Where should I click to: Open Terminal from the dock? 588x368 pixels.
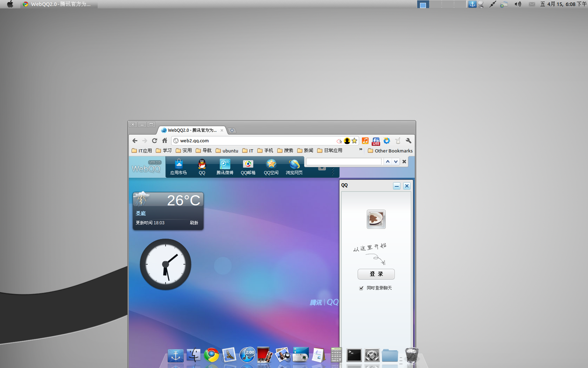354,355
